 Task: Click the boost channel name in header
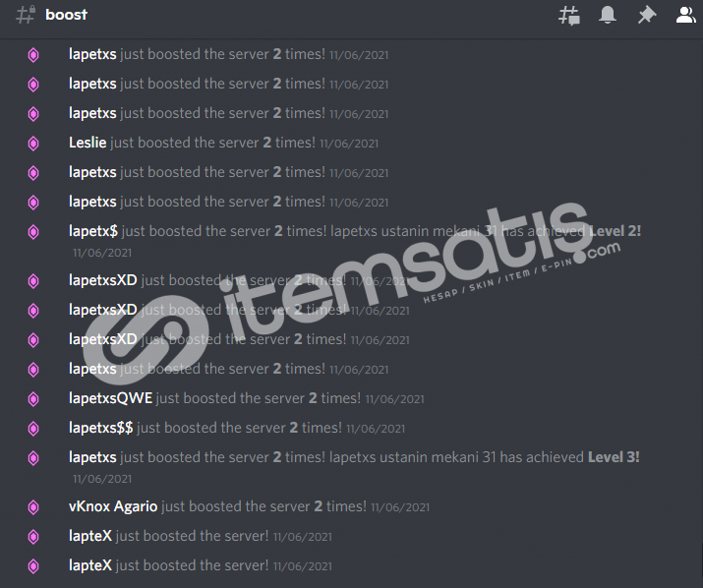pos(66,15)
